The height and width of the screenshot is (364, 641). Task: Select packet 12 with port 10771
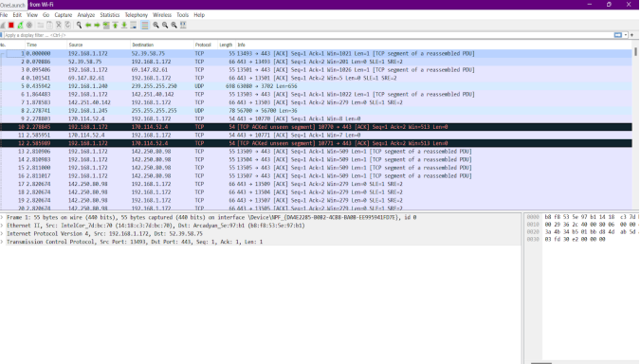click(x=316, y=143)
